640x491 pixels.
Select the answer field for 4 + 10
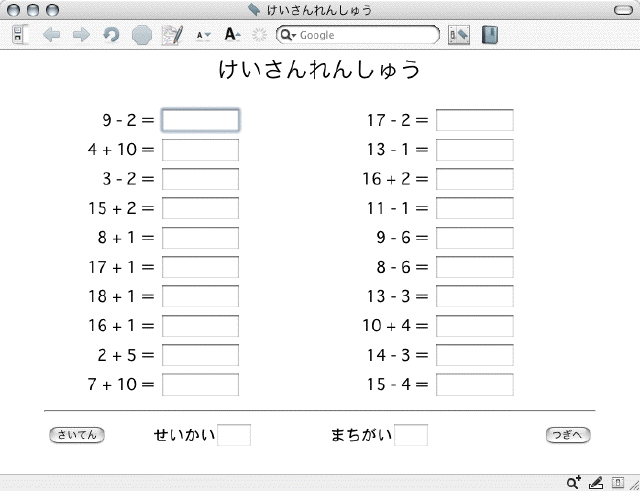click(x=200, y=150)
